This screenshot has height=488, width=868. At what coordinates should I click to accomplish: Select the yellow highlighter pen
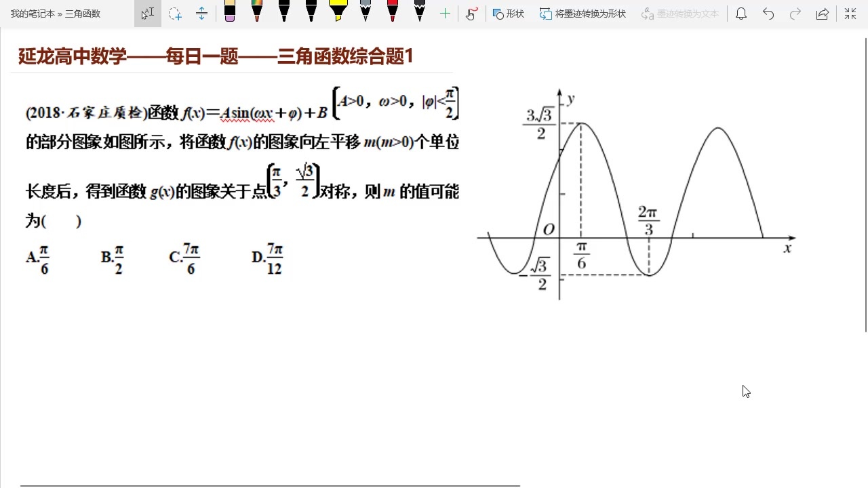pos(338,11)
